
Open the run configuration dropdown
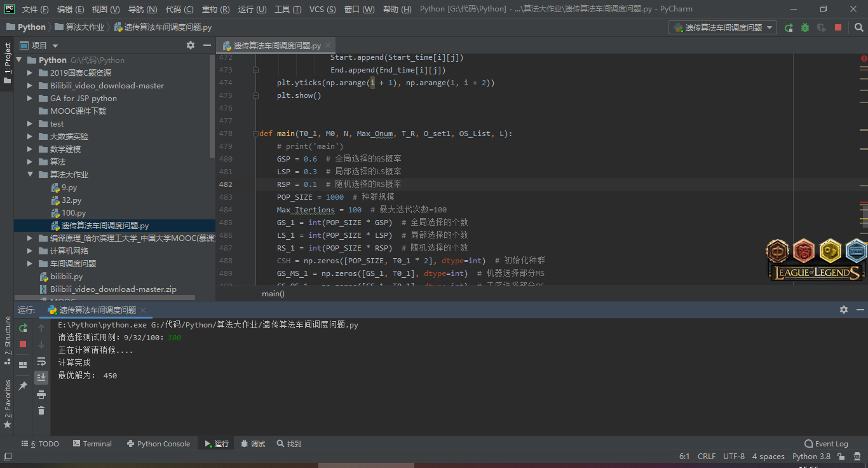[x=722, y=27]
